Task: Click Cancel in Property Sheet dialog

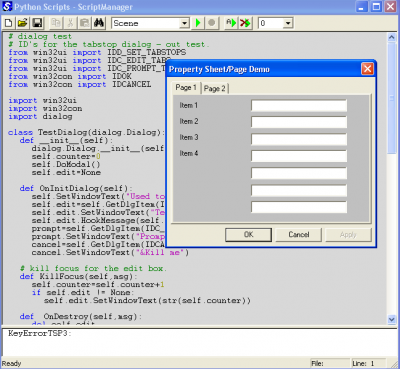Action: click(299, 234)
